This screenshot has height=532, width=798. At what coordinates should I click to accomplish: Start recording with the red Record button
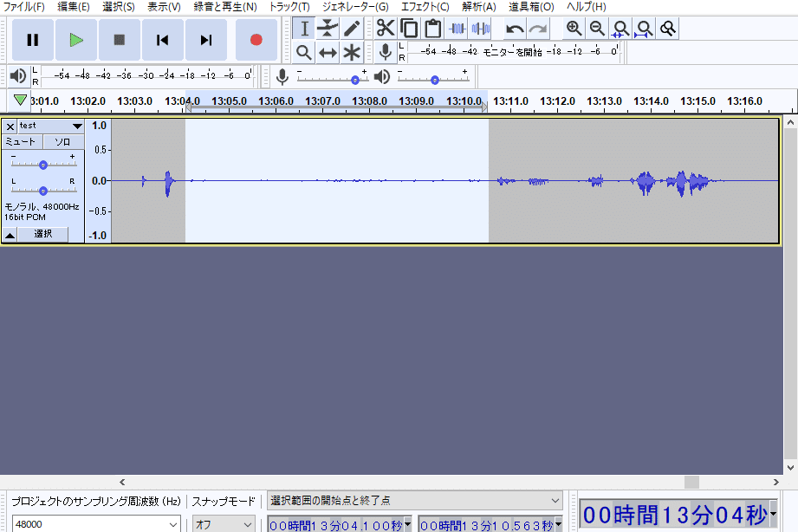256,40
